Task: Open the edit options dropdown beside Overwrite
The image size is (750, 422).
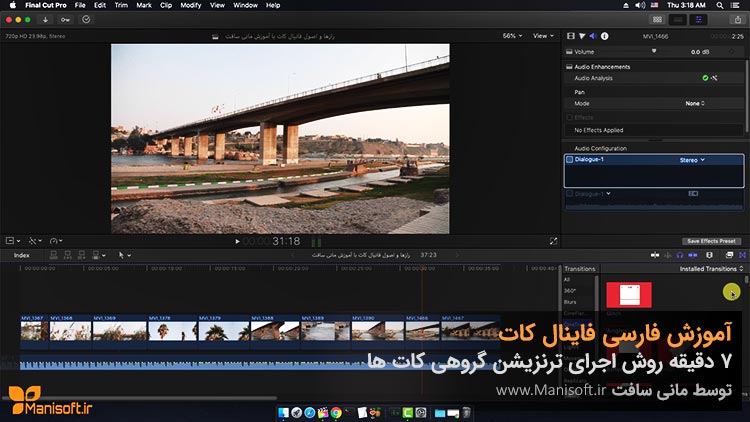Action: click(104, 255)
